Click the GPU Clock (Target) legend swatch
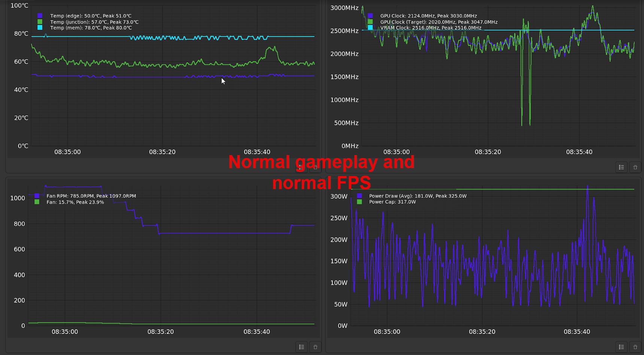This screenshot has height=355, width=644. 370,22
